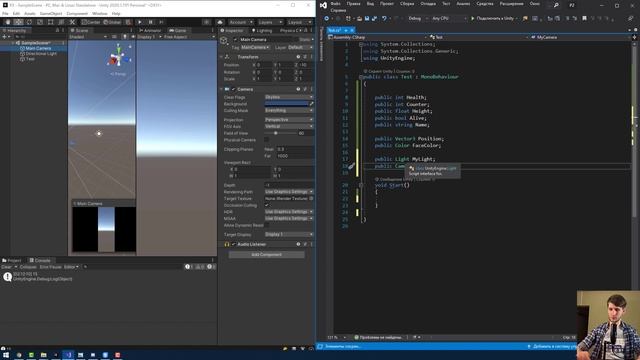This screenshot has width=640, height=360.
Task: Click Clear button in Console
Action: (x=7, y=267)
